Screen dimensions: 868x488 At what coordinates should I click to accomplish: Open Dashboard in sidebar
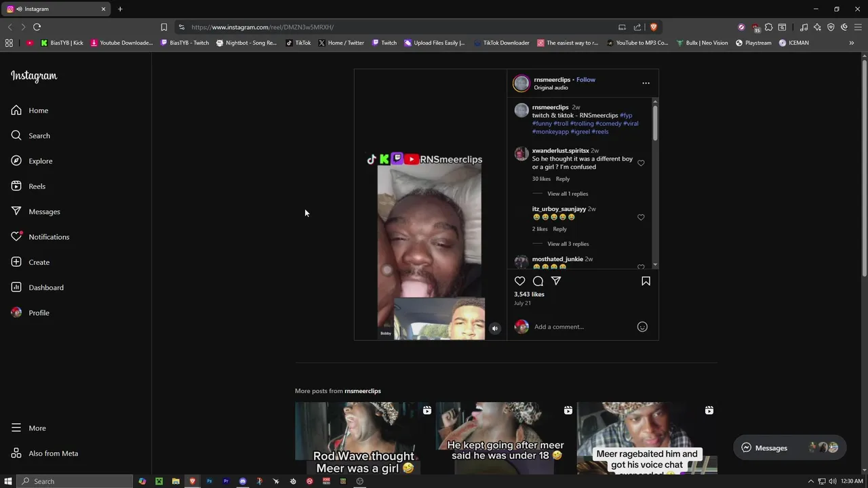coord(37,287)
